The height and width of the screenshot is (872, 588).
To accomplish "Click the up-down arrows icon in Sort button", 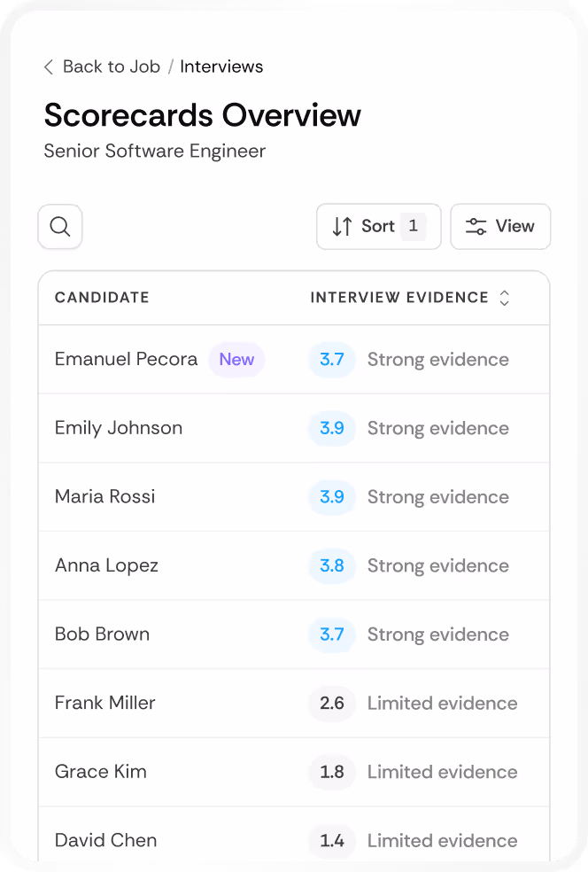I will point(342,226).
